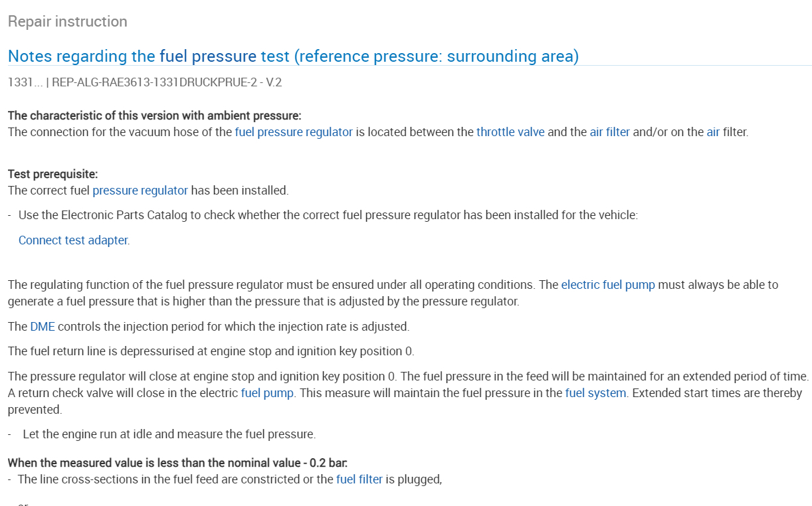Open the "air filter" link after throttle valve
The width and height of the screenshot is (812, 506).
point(609,131)
